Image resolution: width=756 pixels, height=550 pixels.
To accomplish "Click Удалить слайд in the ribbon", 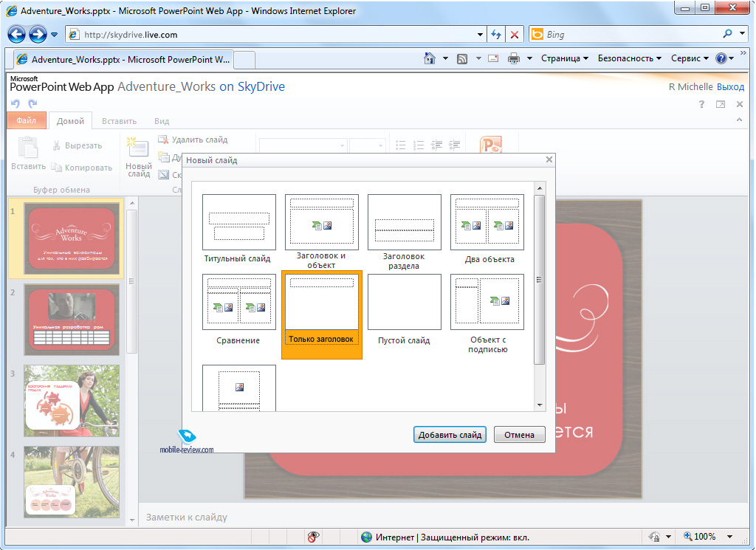I will point(193,140).
